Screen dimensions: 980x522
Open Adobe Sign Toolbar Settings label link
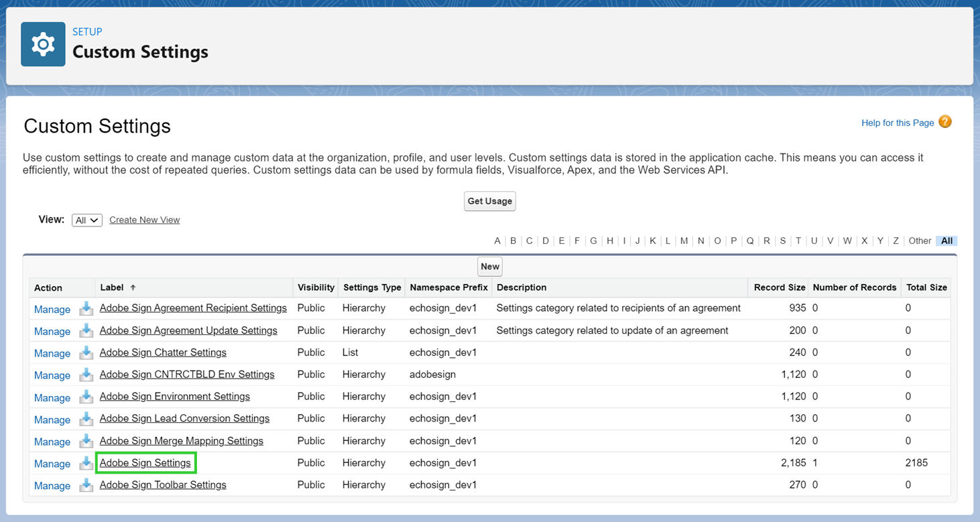163,485
